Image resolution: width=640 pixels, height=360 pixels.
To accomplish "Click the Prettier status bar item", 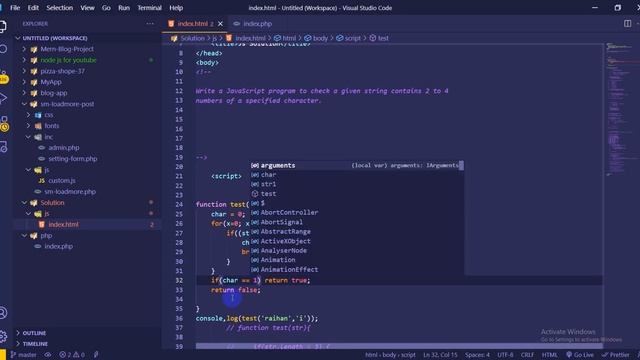I will click(616, 355).
